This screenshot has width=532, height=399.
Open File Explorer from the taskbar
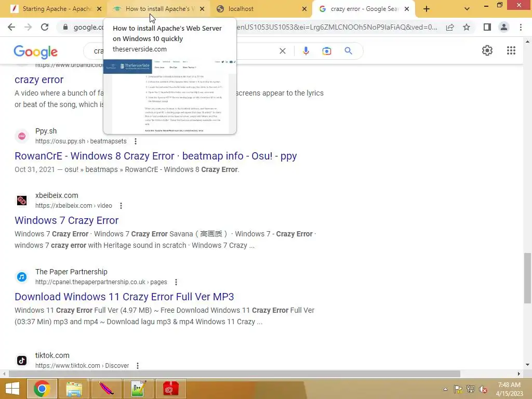coord(74,389)
